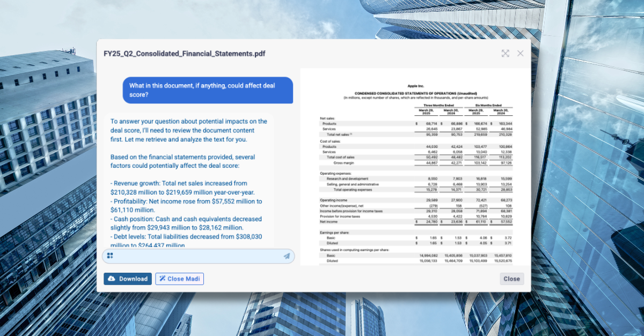Select the blue user question bubble
Image resolution: width=644 pixels, height=336 pixels.
click(208, 90)
